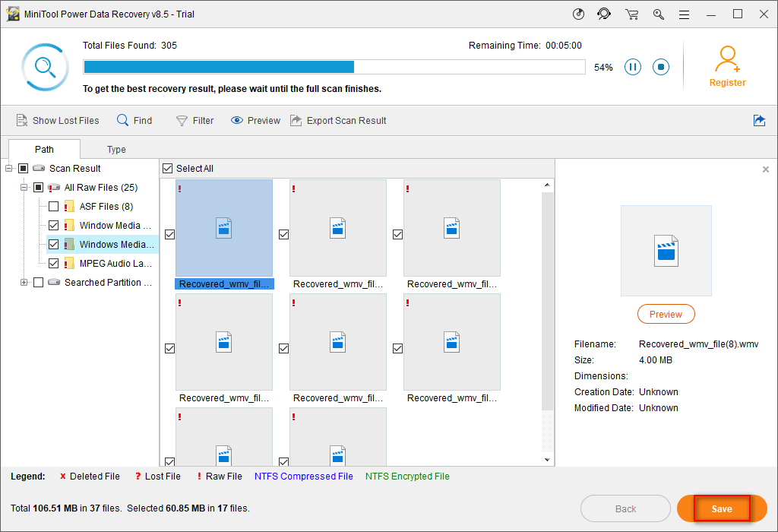This screenshot has width=778, height=532.
Task: Click the license key icon
Action: click(x=659, y=14)
